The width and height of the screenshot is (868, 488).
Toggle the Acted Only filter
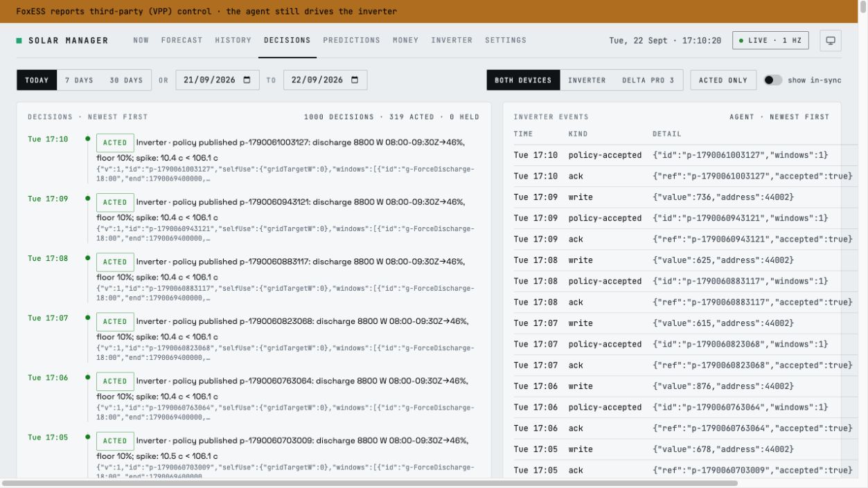pos(723,80)
